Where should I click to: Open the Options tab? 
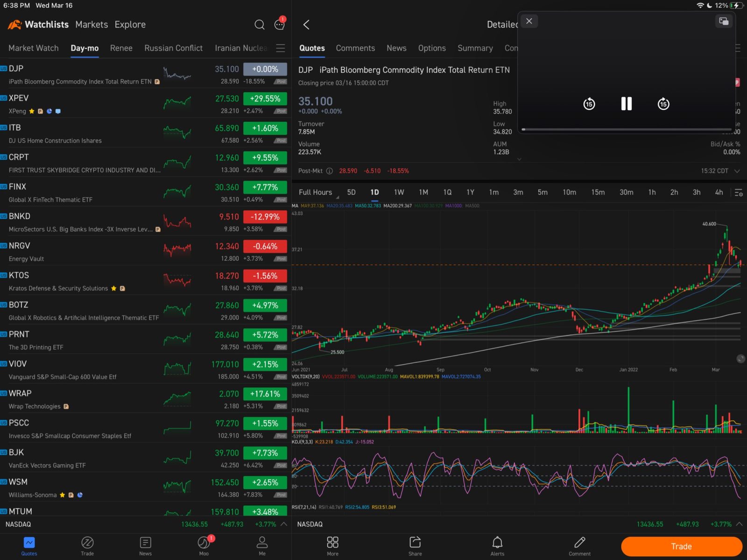click(x=432, y=48)
